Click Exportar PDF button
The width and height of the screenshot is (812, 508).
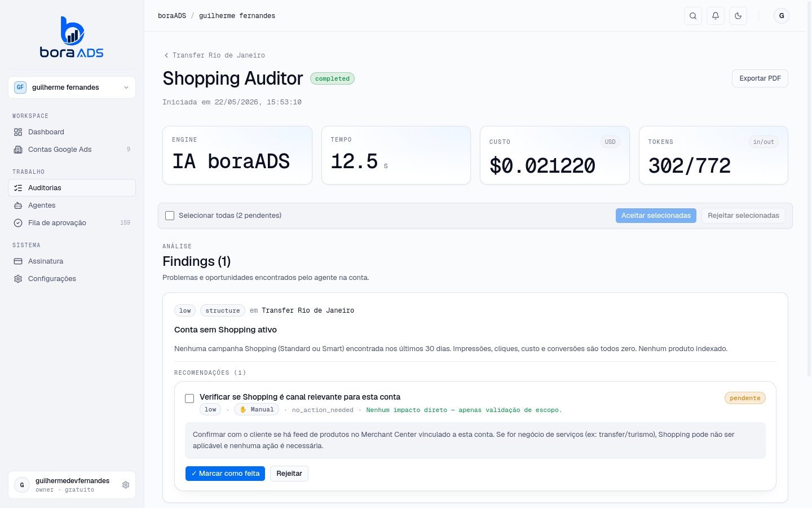760,78
